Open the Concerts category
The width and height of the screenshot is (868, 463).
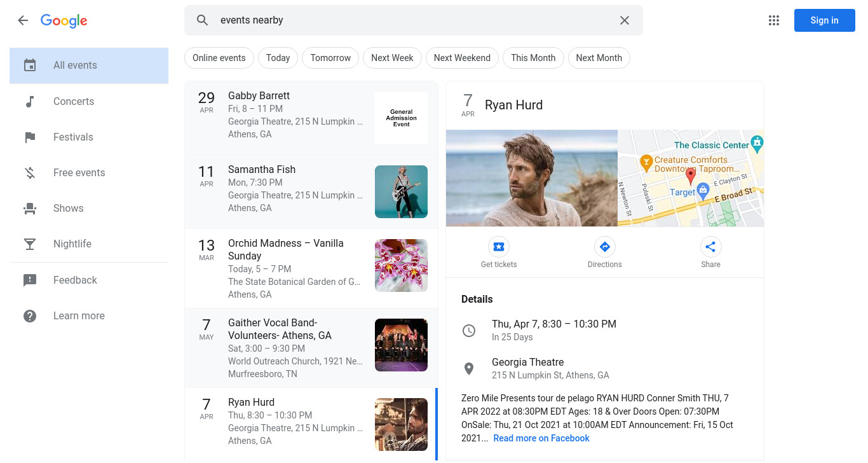tap(89, 101)
